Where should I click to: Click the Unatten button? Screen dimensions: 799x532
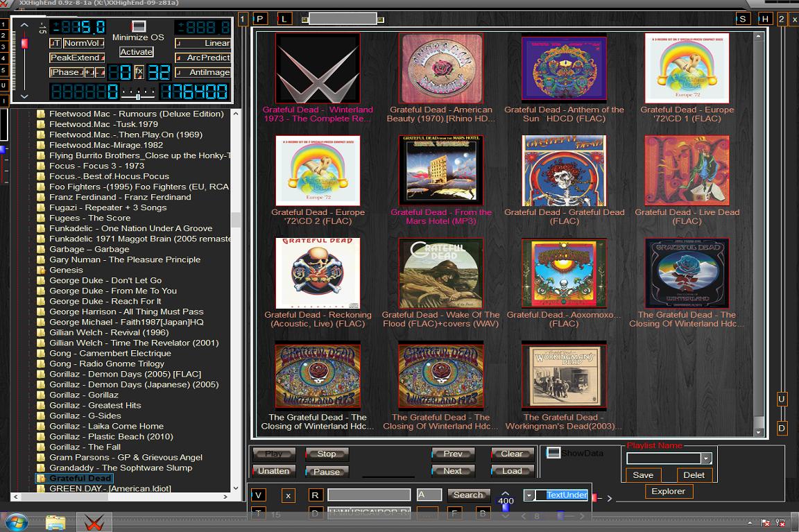pyautogui.click(x=274, y=471)
